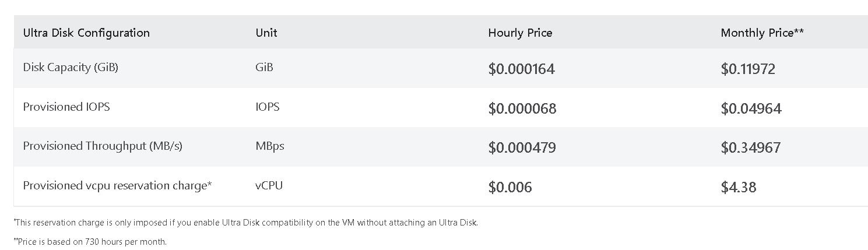Click the reservation charge footnote text

[x=246, y=223]
